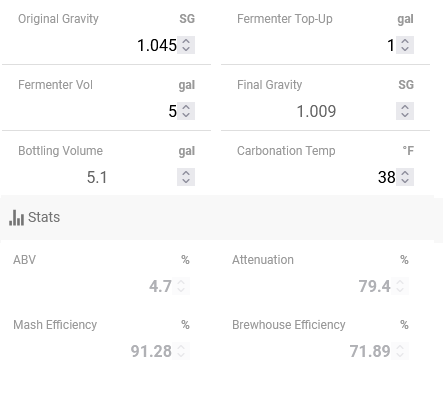Image resolution: width=446 pixels, height=396 pixels.
Task: Click the Carbonation Temp stepper arrows
Action: coord(405,177)
